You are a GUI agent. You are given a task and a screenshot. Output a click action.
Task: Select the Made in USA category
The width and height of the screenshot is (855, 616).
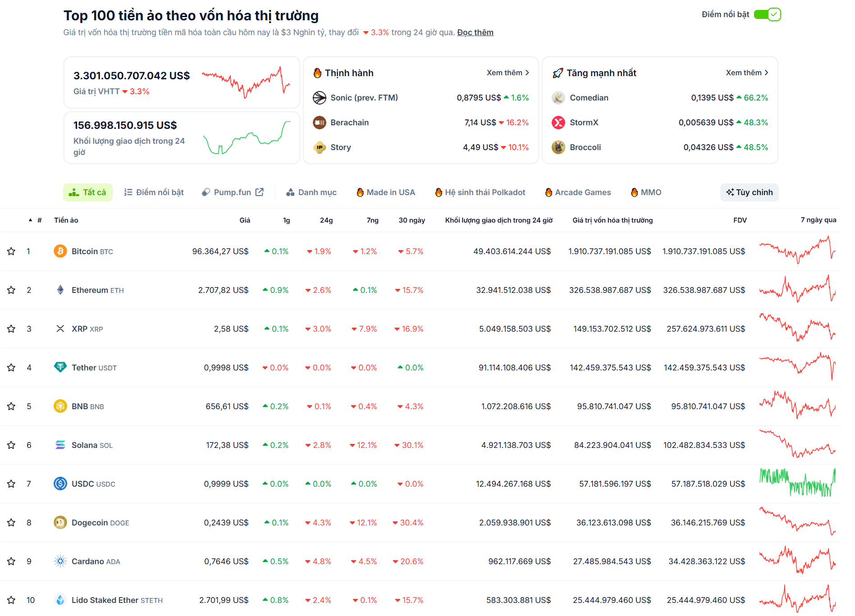click(386, 192)
